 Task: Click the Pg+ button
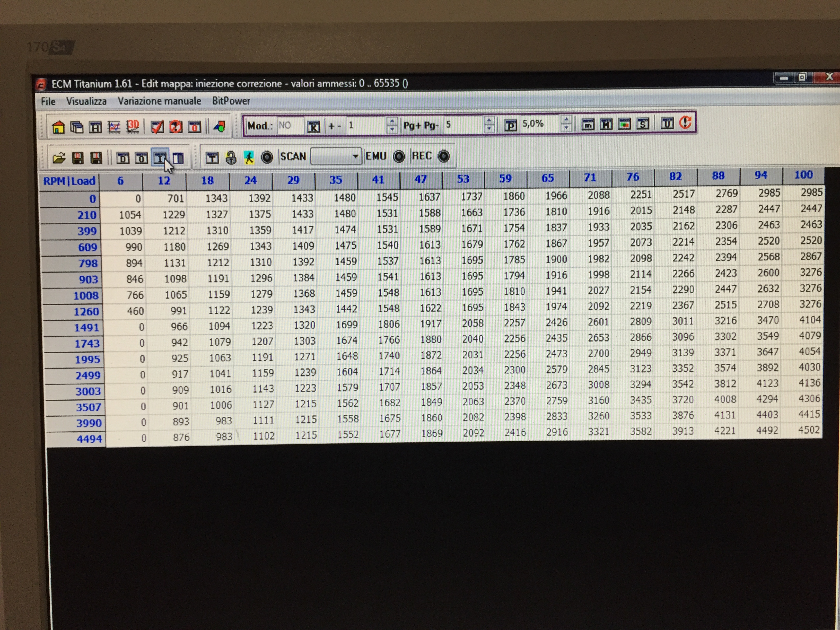[412, 125]
